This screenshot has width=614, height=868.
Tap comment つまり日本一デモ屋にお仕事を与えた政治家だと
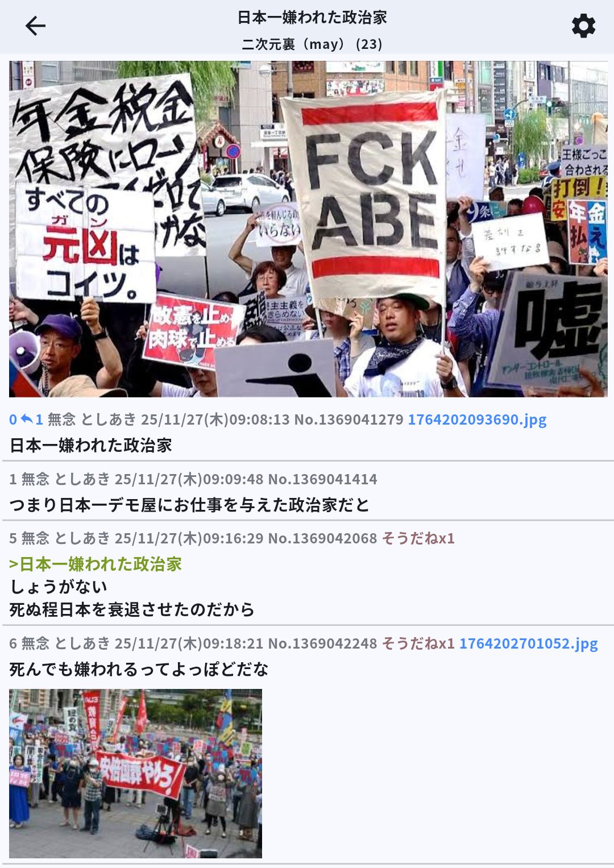(x=189, y=505)
